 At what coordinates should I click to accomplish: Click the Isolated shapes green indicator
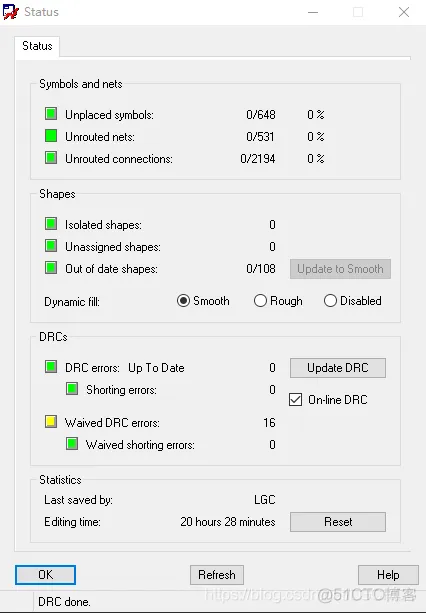[51, 224]
